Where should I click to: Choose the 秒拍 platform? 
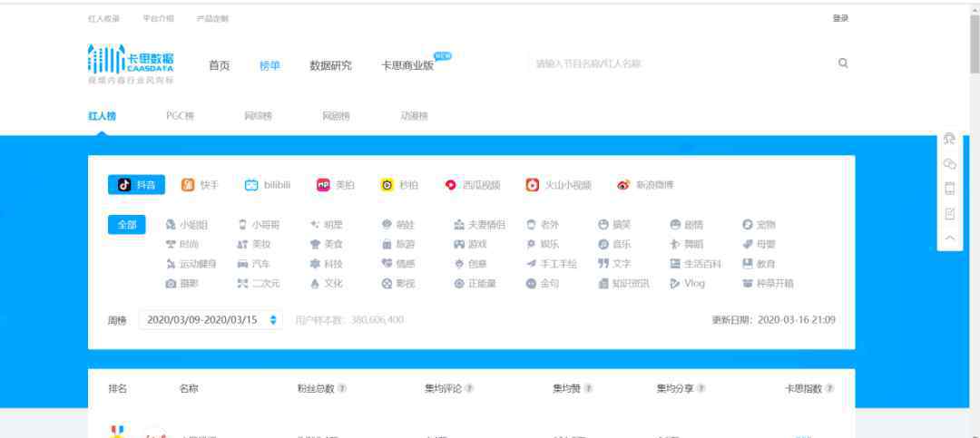point(399,185)
